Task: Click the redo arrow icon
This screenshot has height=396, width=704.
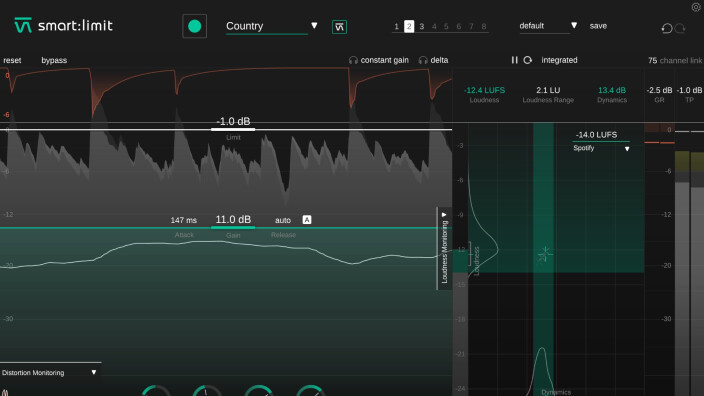Action: coord(680,28)
